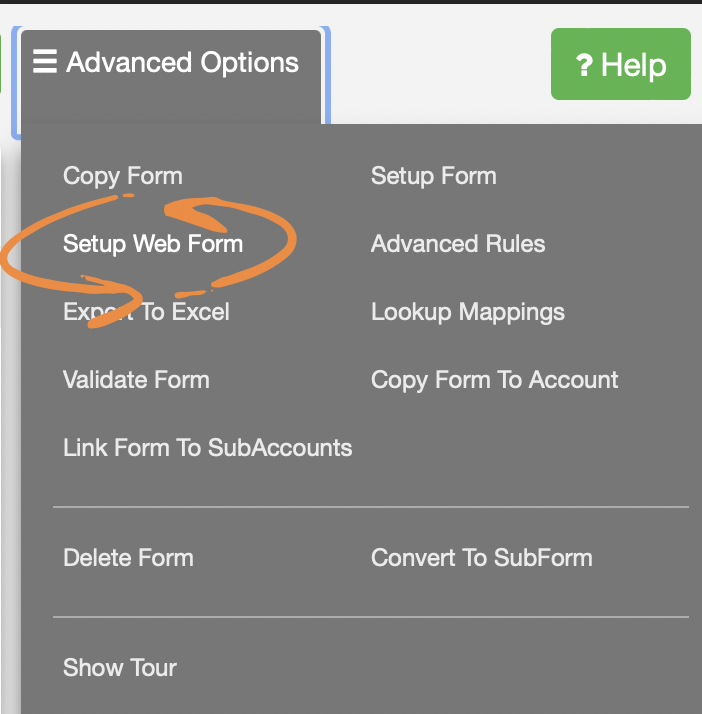This screenshot has height=714, width=702.
Task: Start Show Tour from the menu
Action: (x=119, y=668)
